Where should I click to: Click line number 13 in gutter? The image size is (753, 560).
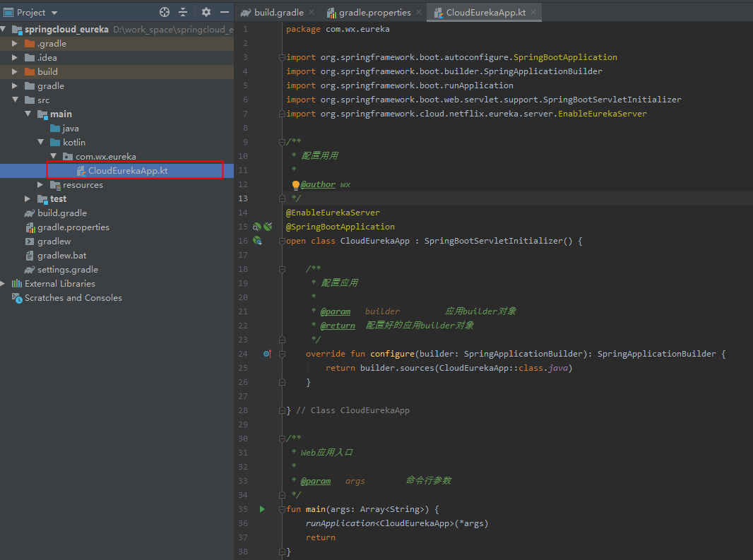click(x=243, y=198)
